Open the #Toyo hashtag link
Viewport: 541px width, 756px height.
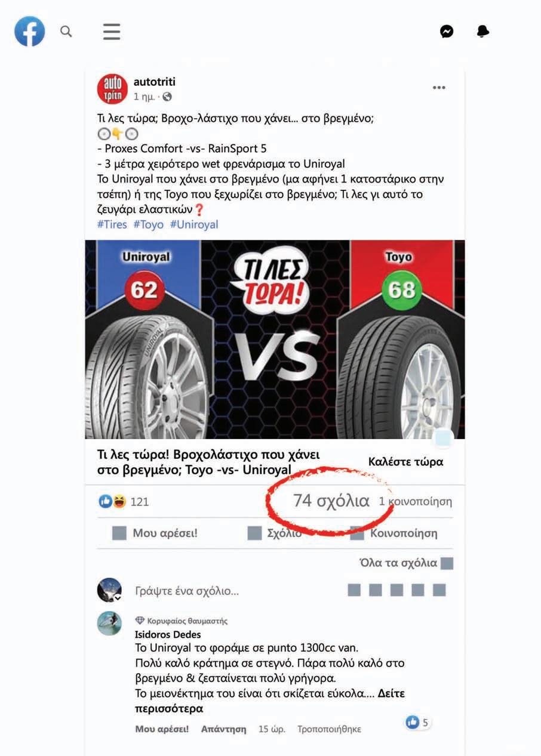pos(148,224)
